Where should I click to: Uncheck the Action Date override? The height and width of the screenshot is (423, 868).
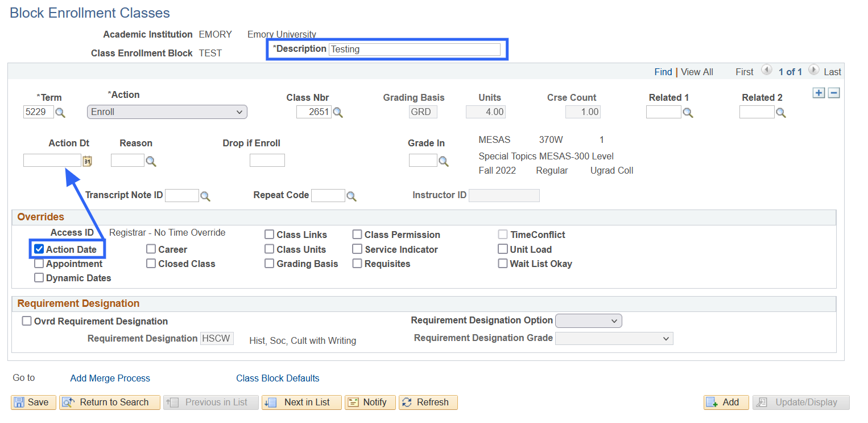(x=39, y=249)
